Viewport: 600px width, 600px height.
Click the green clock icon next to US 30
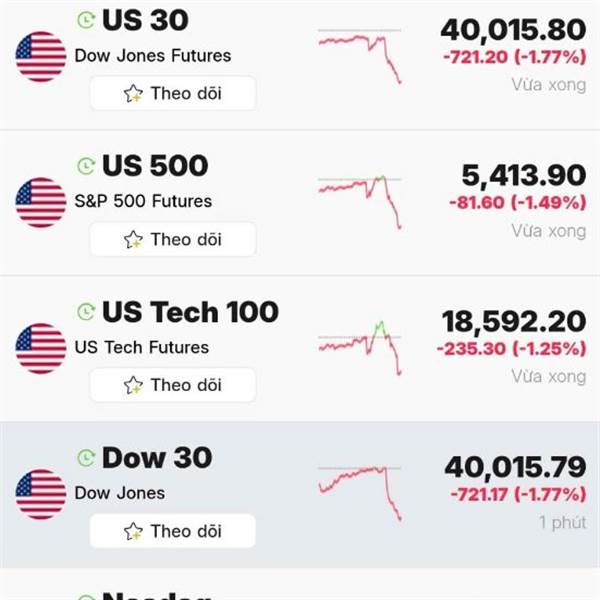click(87, 20)
